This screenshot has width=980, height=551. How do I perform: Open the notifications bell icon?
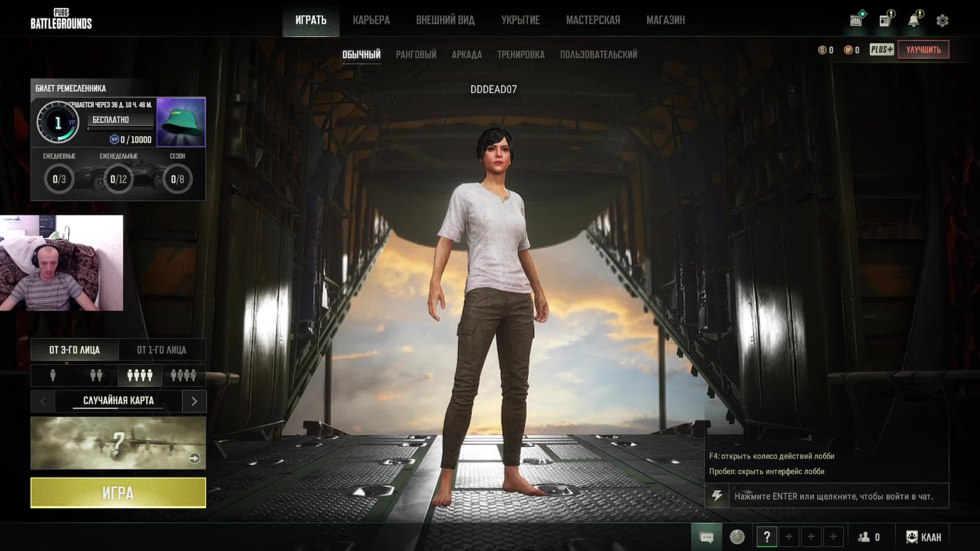914,21
